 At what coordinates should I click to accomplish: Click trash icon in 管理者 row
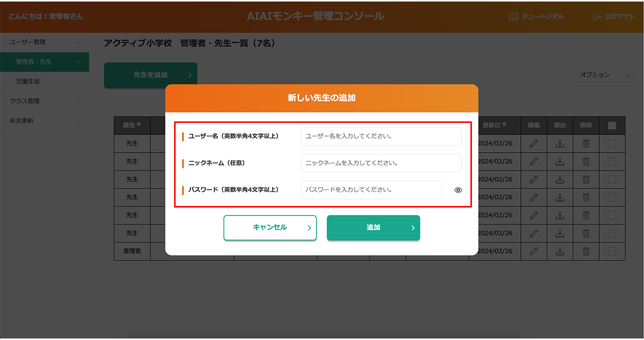tap(586, 251)
